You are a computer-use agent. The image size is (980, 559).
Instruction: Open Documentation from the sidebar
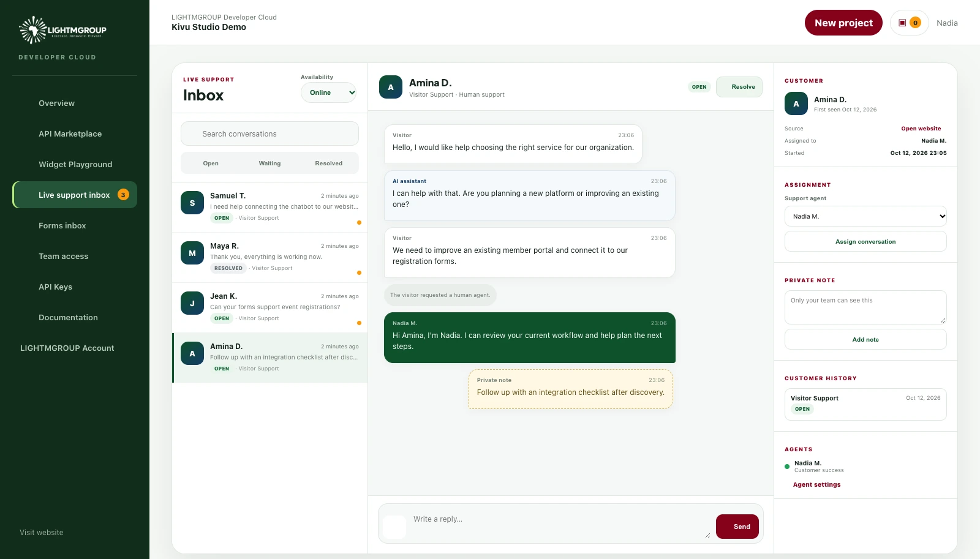pyautogui.click(x=75, y=317)
